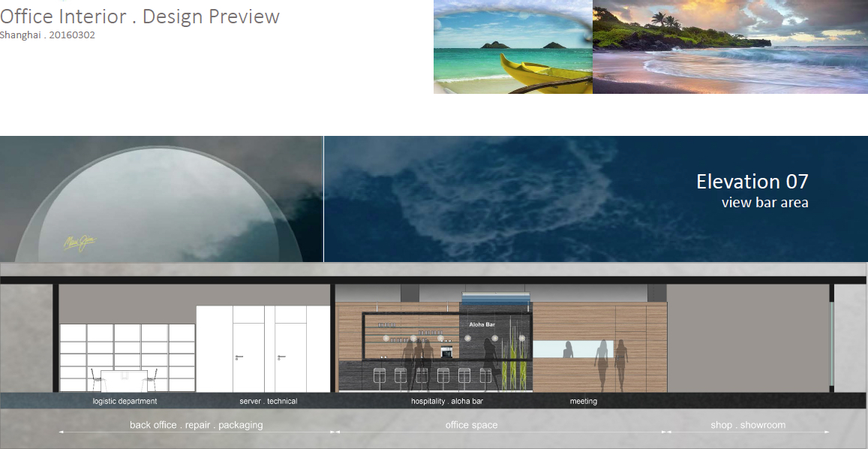Select the 'Elevation 07' heading

tap(752, 182)
